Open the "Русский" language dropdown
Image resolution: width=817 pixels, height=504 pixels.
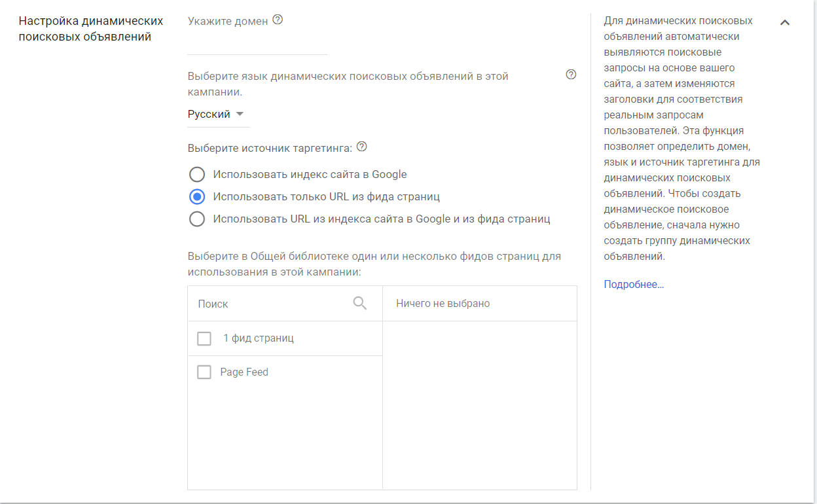point(216,115)
